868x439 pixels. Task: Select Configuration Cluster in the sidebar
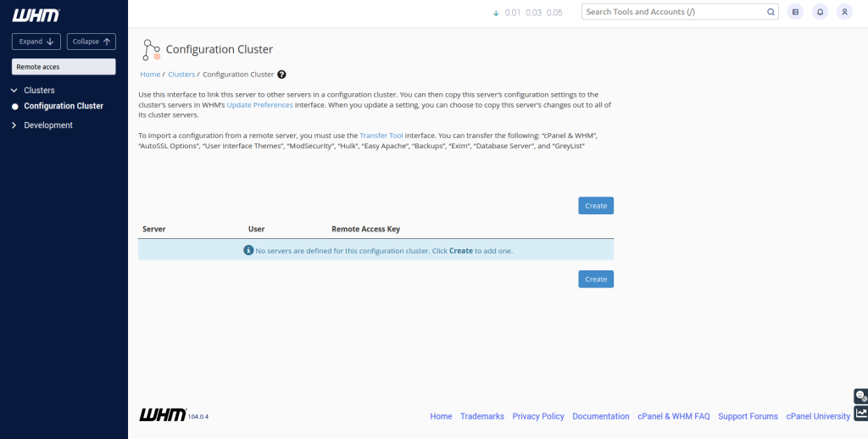(64, 106)
